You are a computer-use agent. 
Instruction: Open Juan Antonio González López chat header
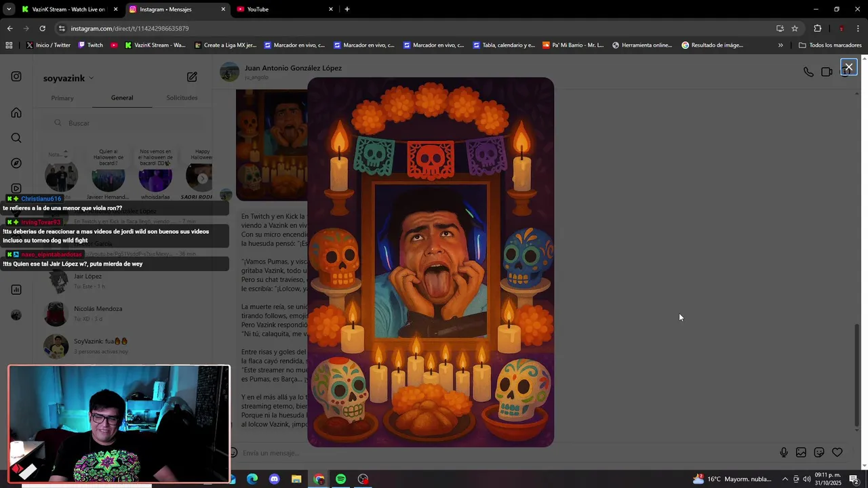pos(293,68)
